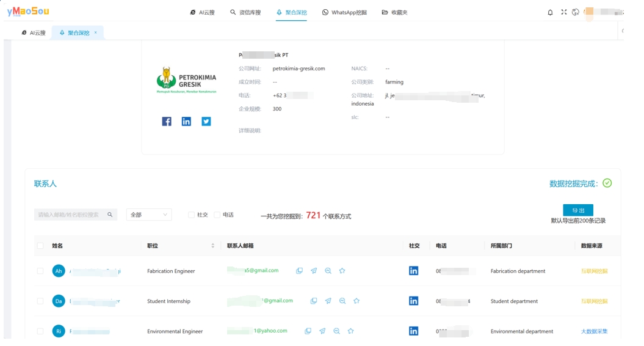
Task: Check the 社交 filter checkbox
Action: 191,215
